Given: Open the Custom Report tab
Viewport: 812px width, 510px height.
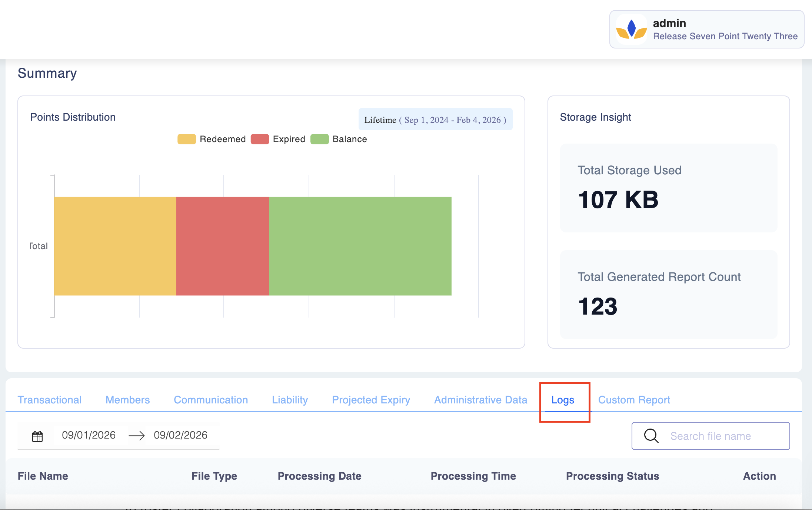Looking at the screenshot, I should pos(634,400).
